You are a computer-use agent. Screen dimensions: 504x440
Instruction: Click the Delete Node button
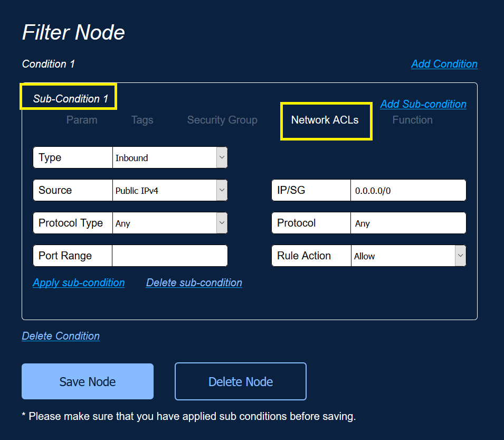pos(241,381)
